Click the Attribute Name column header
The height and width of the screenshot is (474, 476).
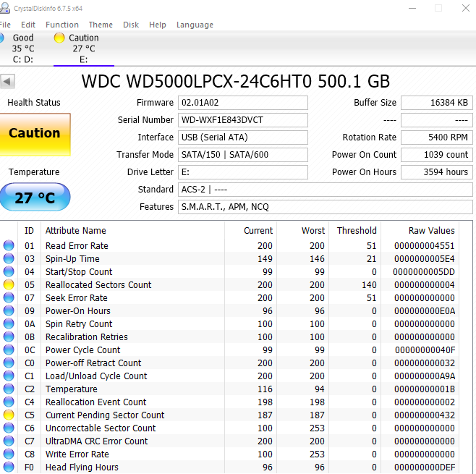coord(75,230)
